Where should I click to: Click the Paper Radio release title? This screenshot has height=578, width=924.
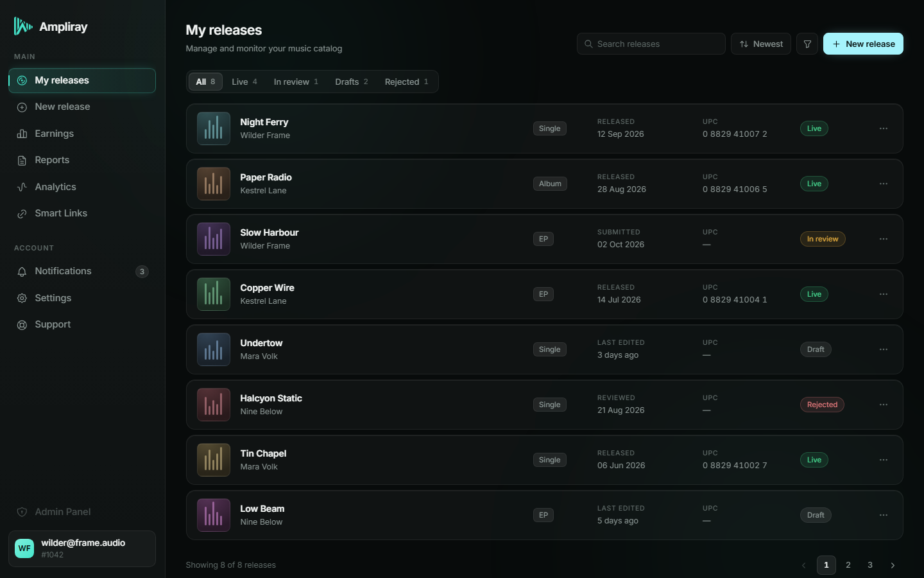(266, 177)
